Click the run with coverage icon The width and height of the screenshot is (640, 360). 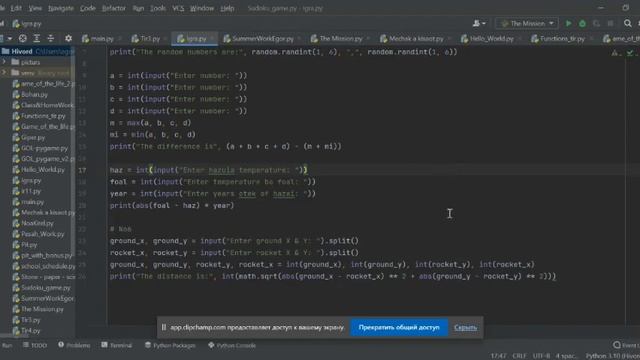click(x=596, y=24)
